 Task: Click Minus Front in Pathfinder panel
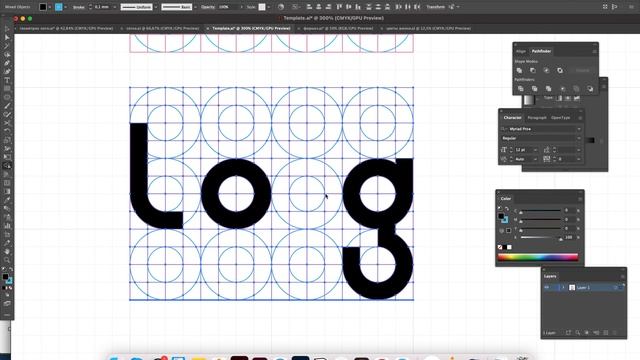tap(533, 71)
